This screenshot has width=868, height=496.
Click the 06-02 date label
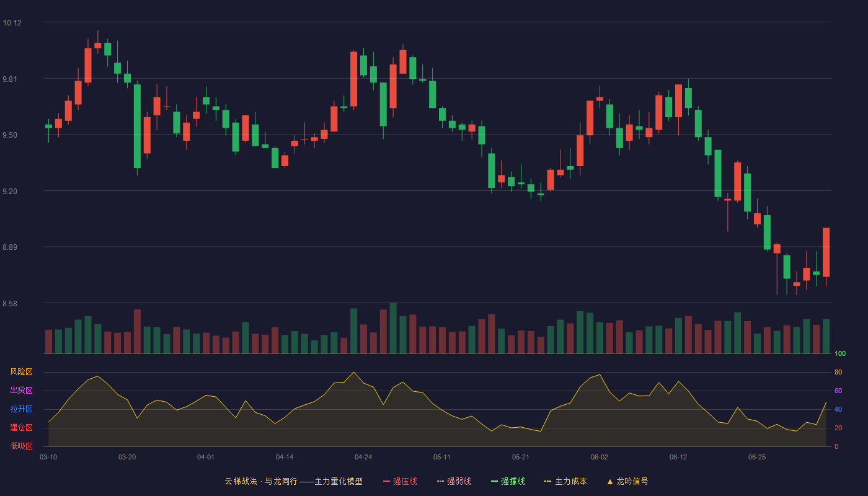pos(600,457)
